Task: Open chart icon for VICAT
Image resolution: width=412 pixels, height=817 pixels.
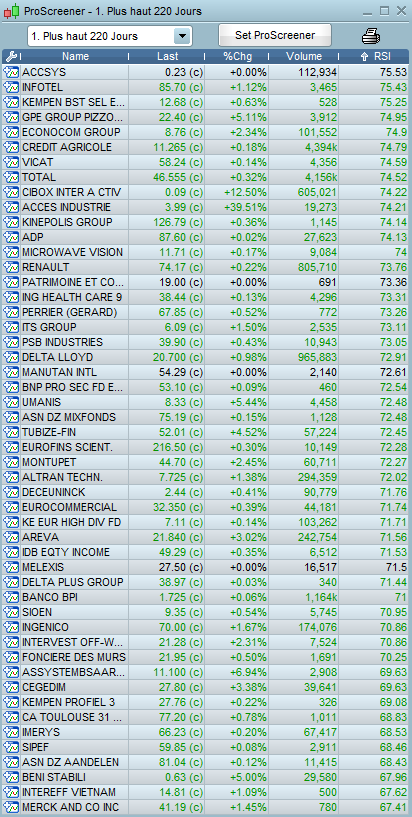Action: click(11, 162)
